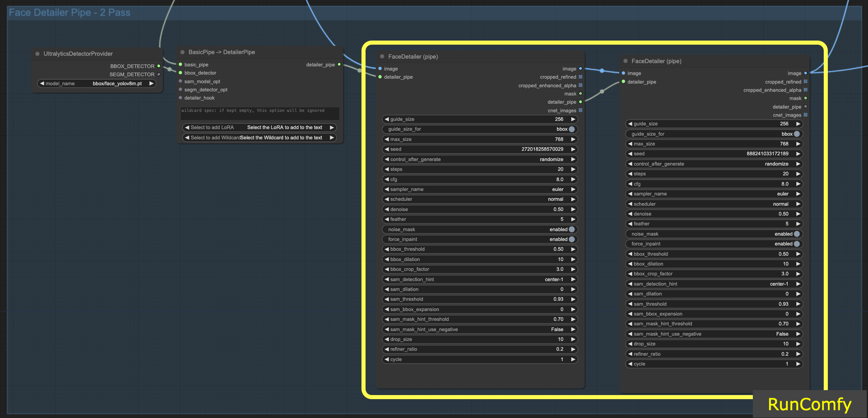
Task: Collapse the second FaceDetailer node via title dot
Action: (x=626, y=61)
